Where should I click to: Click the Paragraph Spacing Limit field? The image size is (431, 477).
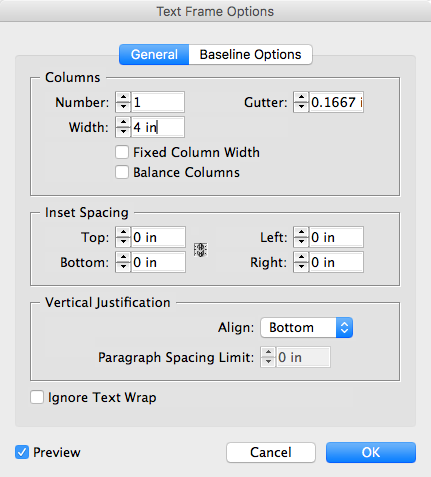coord(303,357)
